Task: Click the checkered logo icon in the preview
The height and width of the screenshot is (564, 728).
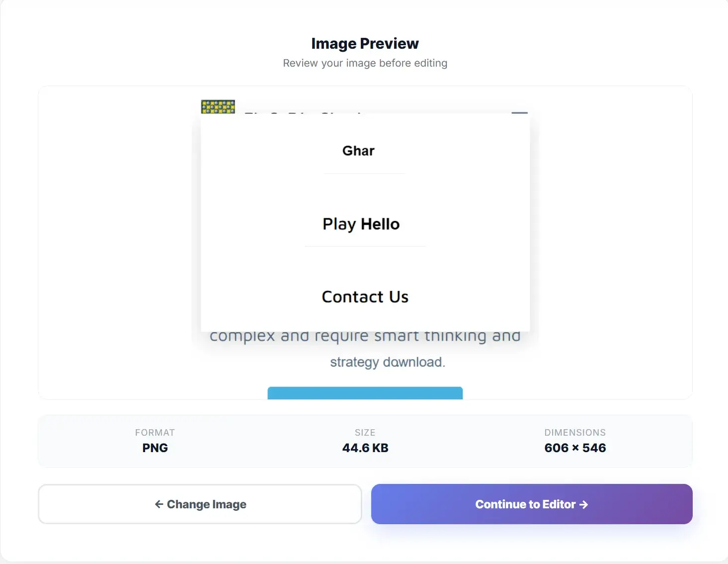Action: [x=218, y=106]
